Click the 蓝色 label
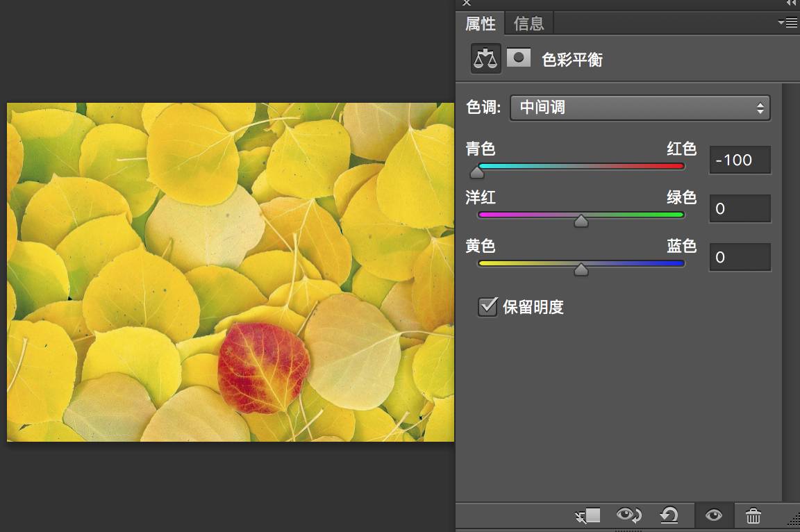This screenshot has height=532, width=800. [x=681, y=246]
